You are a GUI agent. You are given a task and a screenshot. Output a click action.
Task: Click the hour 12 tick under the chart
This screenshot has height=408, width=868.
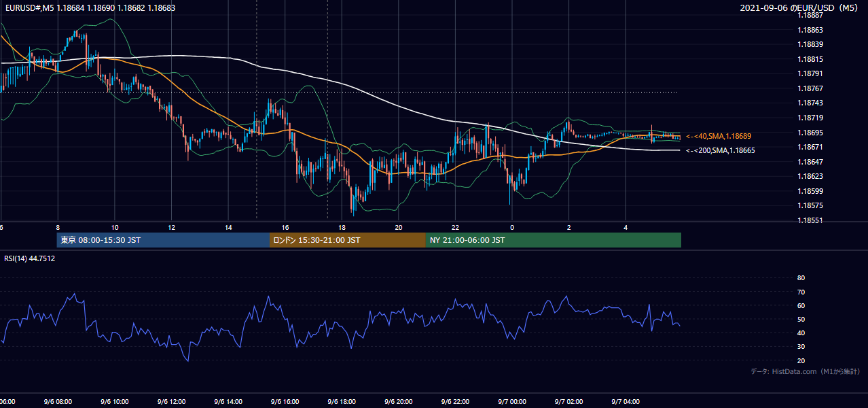click(171, 227)
